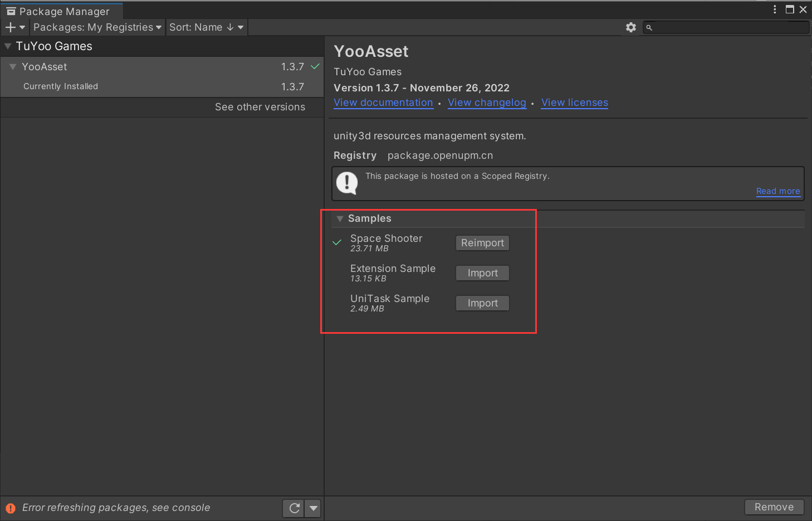Image resolution: width=812 pixels, height=521 pixels.
Task: Click the 2.49 MB size label
Action: pyautogui.click(x=367, y=309)
